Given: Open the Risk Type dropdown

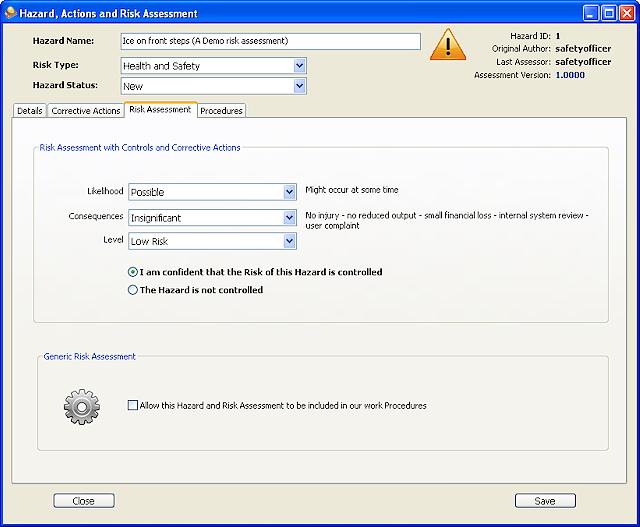Looking at the screenshot, I should (299, 66).
